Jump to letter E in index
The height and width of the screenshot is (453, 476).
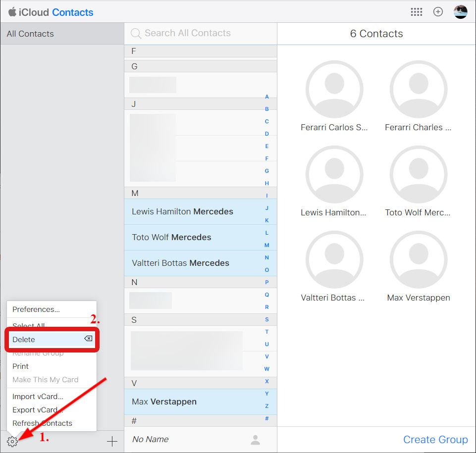pyautogui.click(x=267, y=146)
